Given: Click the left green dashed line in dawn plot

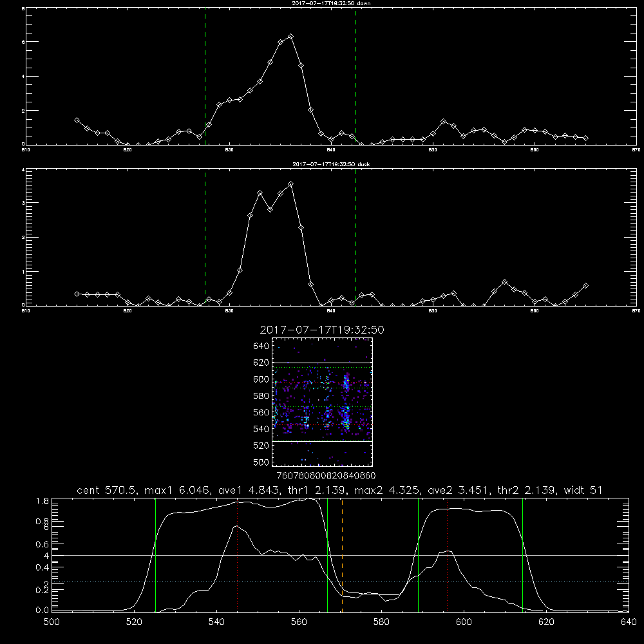Looking at the screenshot, I should pyautogui.click(x=205, y=77).
